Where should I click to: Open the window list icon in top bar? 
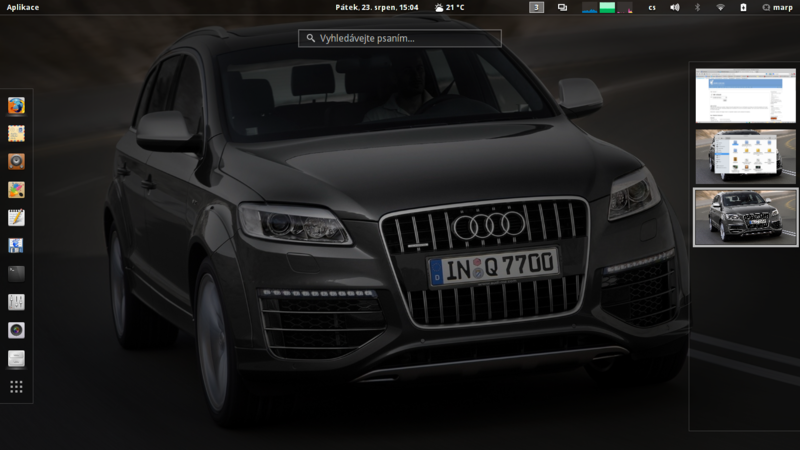pyautogui.click(x=562, y=7)
